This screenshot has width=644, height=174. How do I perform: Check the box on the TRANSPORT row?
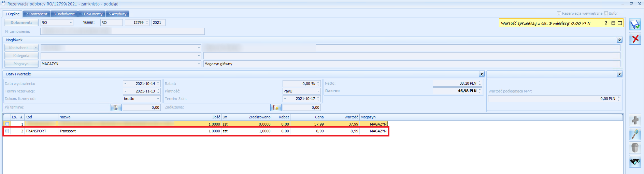point(7,131)
